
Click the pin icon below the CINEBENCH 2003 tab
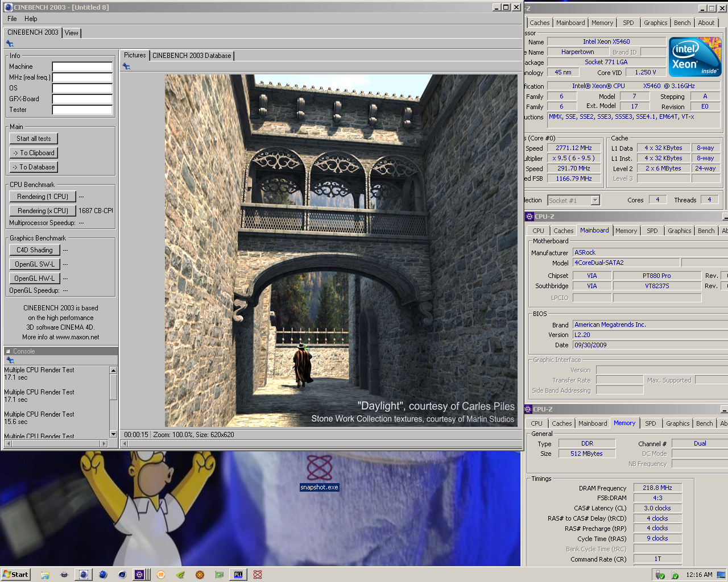click(10, 44)
